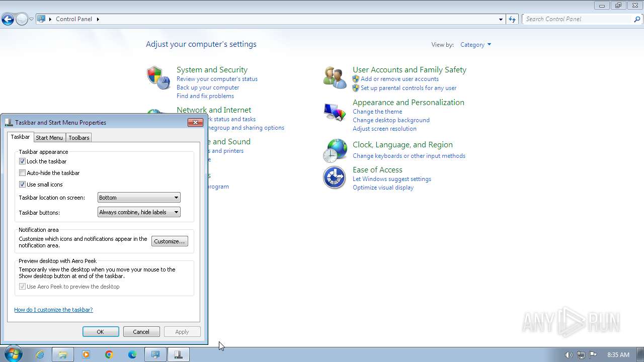
Task: Click the search magnifier icon
Action: 637,19
